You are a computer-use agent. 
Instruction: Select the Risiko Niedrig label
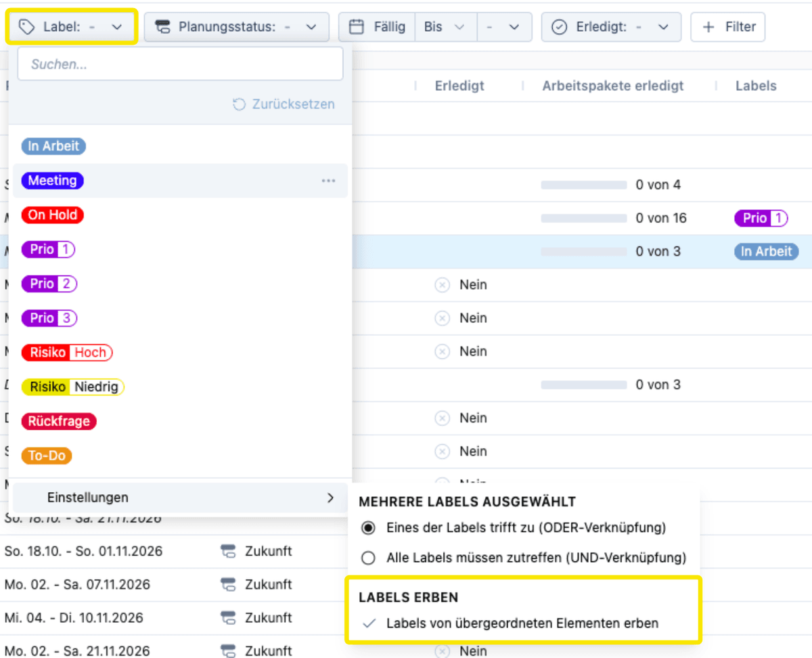coord(73,387)
